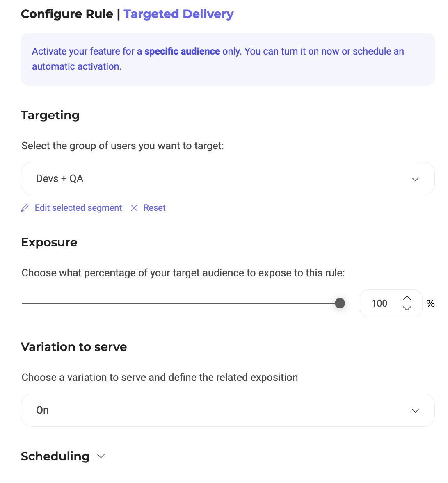Click the Edit selected segment link
Screen dimensions: 448x483
(x=78, y=208)
